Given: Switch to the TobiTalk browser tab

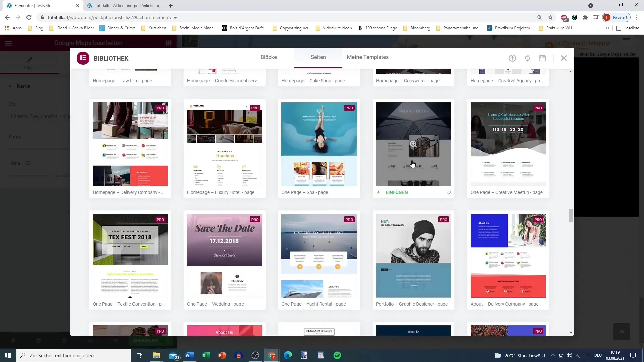Looking at the screenshot, I should click(123, 6).
